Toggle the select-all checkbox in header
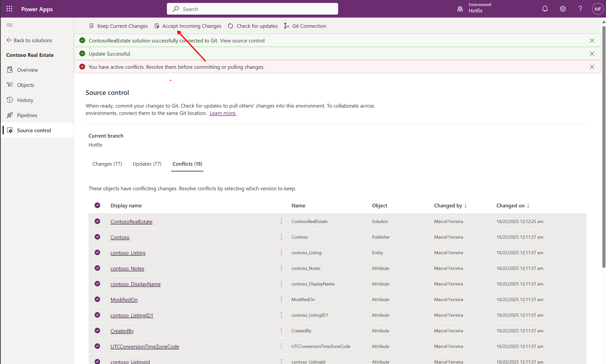 (97, 205)
